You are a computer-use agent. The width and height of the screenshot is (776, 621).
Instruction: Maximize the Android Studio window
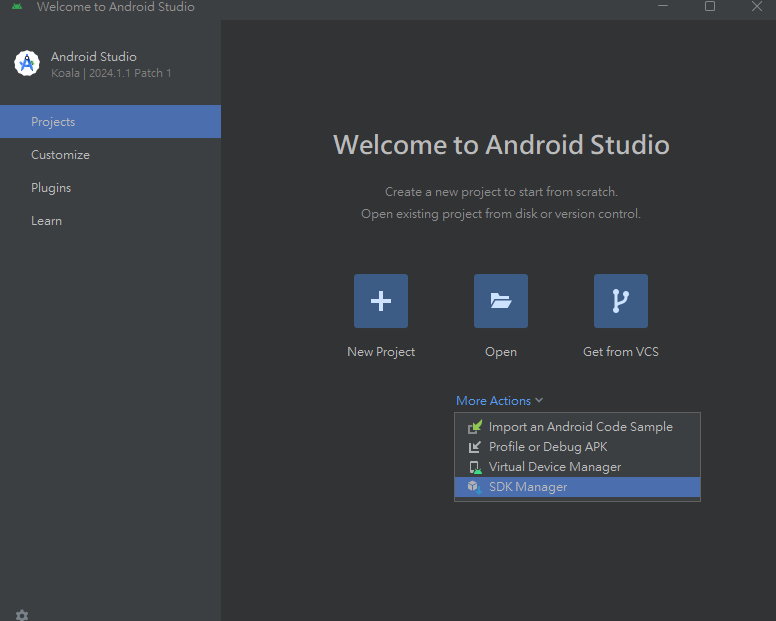[x=710, y=6]
